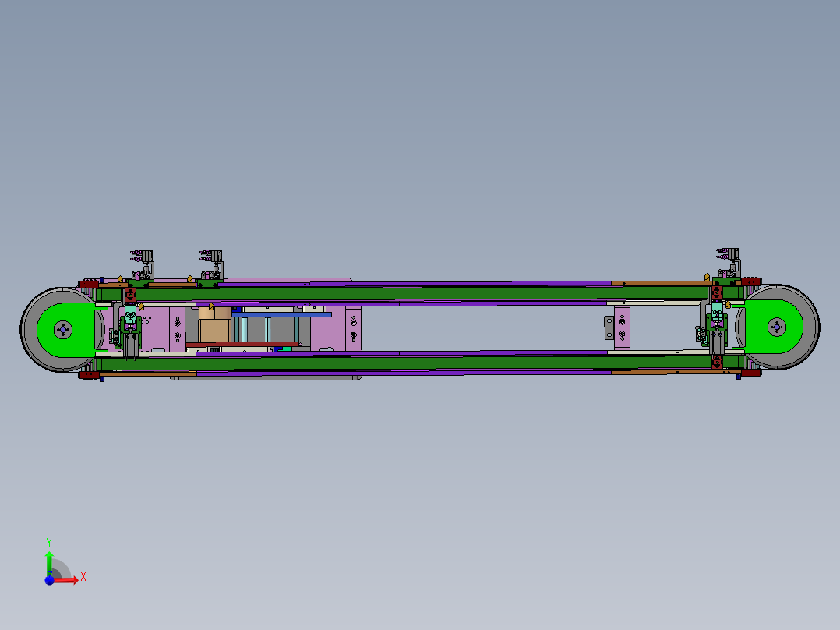The image size is (840, 630).
Task: Click the dark red spring at the top-left end
Action: click(x=90, y=283)
